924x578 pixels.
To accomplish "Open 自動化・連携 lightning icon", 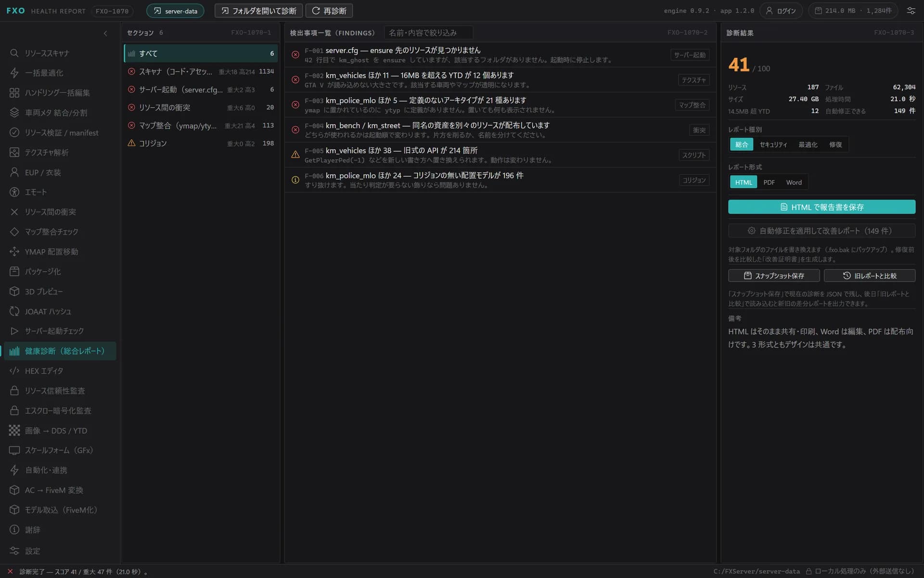I will (14, 470).
